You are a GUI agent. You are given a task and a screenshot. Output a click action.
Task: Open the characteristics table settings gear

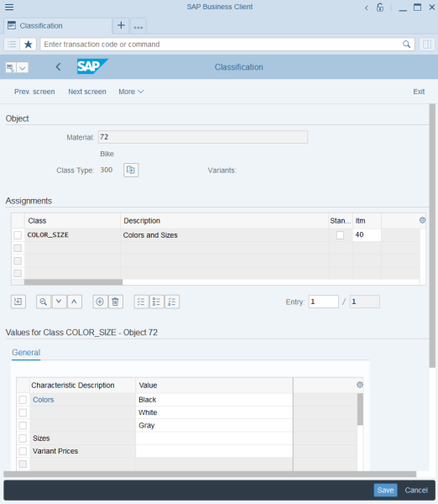click(x=360, y=385)
